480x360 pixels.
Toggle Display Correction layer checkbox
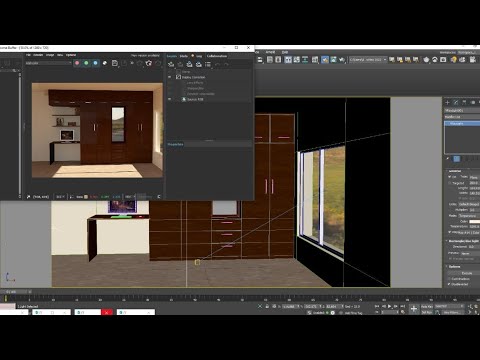[178, 77]
